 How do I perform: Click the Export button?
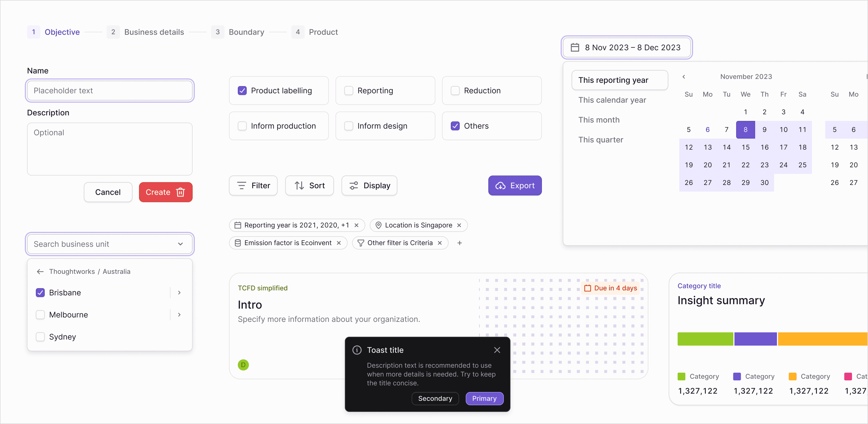[515, 185]
